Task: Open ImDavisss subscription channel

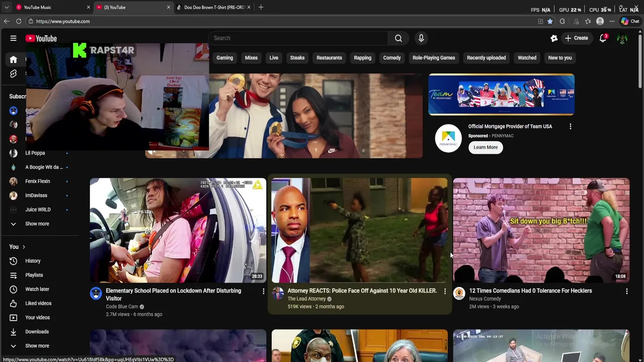Action: [x=39, y=195]
